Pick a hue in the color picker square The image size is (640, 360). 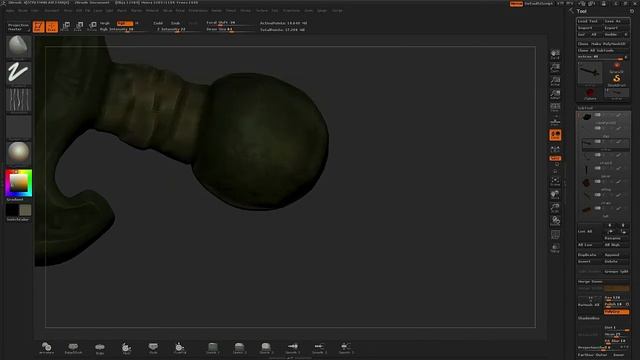pyautogui.click(x=18, y=183)
